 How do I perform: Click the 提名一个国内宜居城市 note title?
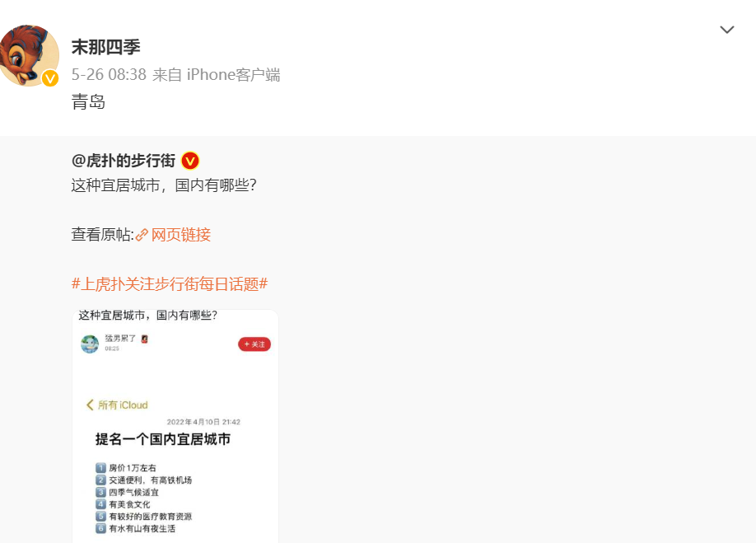pos(163,439)
